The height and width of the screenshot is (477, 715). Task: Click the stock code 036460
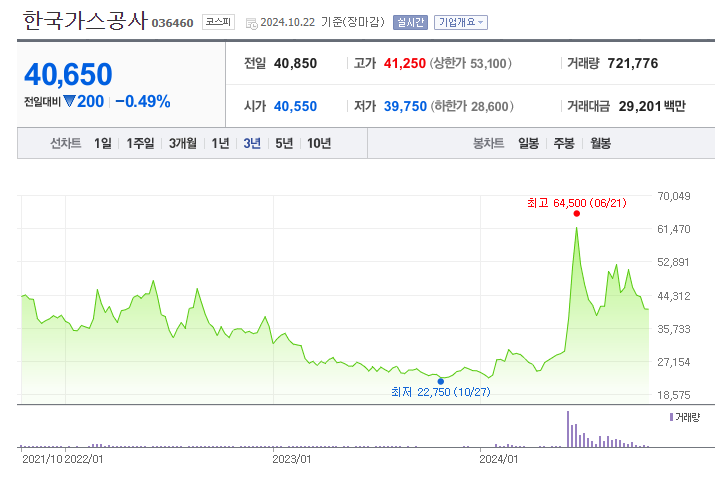point(172,23)
